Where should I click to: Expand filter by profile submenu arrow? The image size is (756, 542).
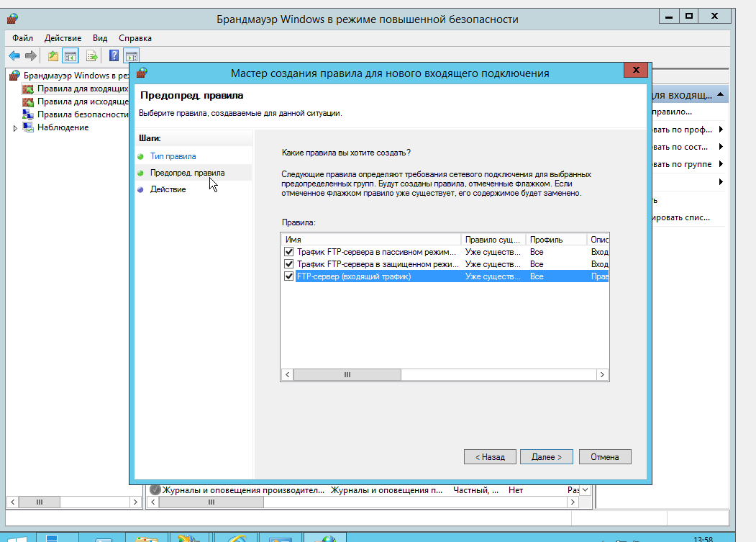click(721, 130)
